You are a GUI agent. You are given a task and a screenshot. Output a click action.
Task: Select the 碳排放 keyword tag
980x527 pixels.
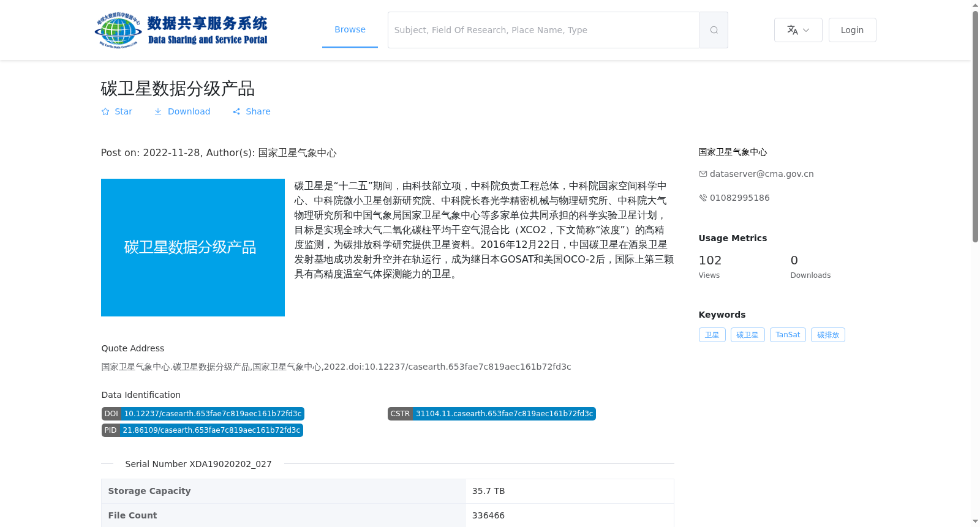[x=828, y=335]
